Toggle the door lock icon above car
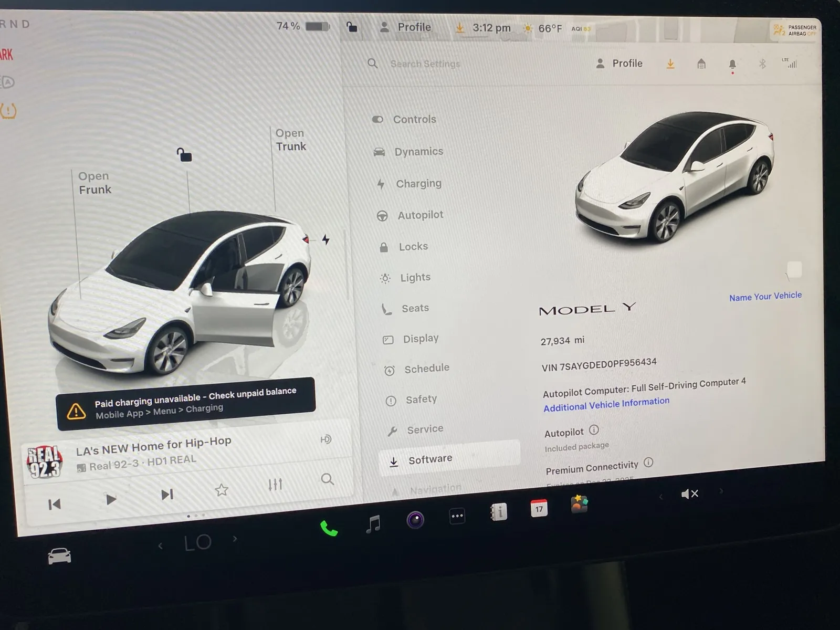The width and height of the screenshot is (840, 630). click(x=184, y=155)
